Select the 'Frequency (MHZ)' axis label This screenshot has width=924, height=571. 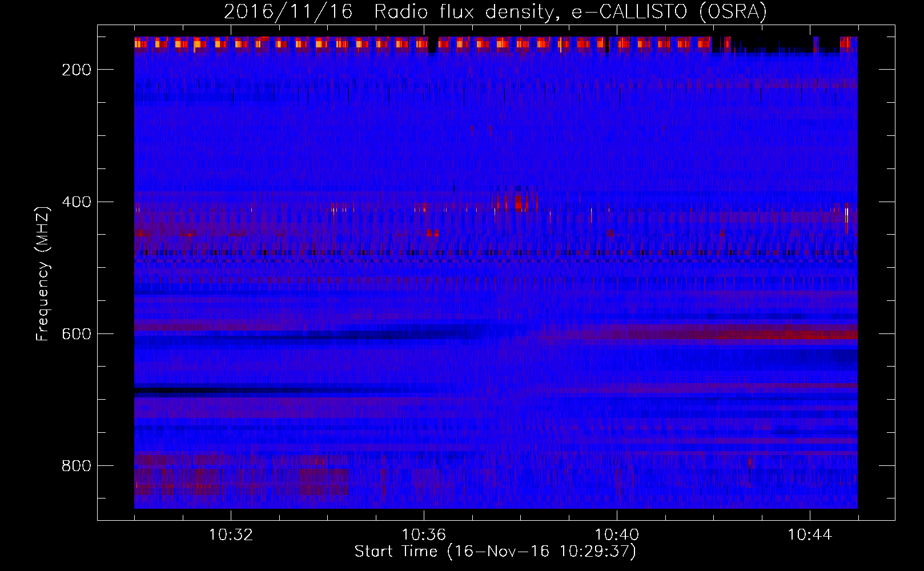pyautogui.click(x=43, y=274)
